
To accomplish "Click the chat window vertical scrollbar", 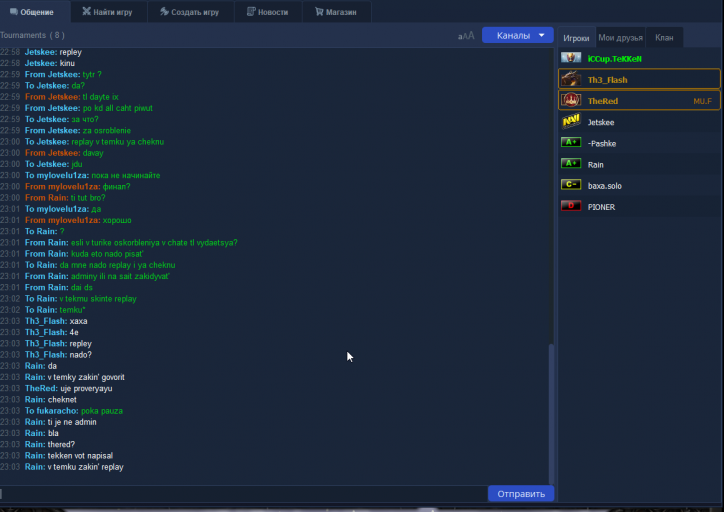I will 551,413.
